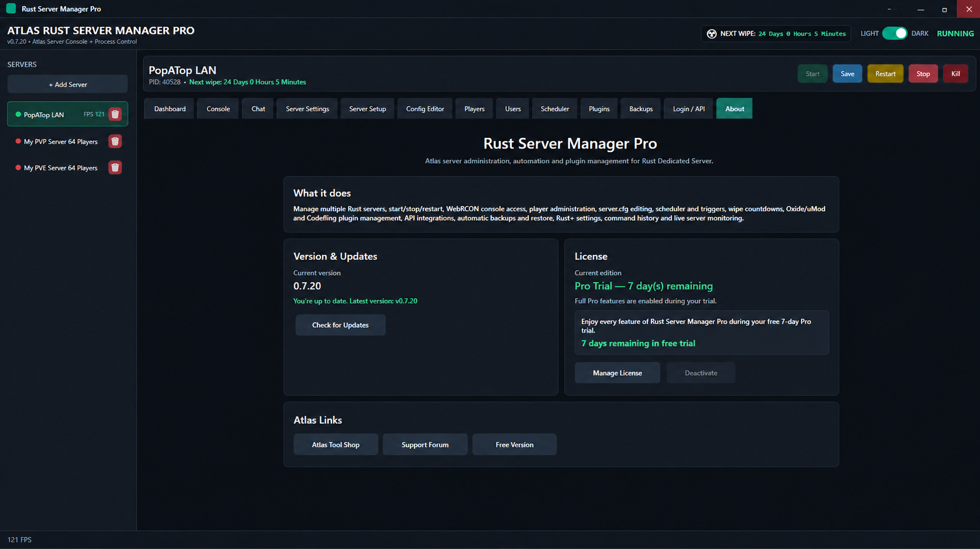This screenshot has height=549, width=980.
Task: Switch to Config Editor tab
Action: pos(425,109)
